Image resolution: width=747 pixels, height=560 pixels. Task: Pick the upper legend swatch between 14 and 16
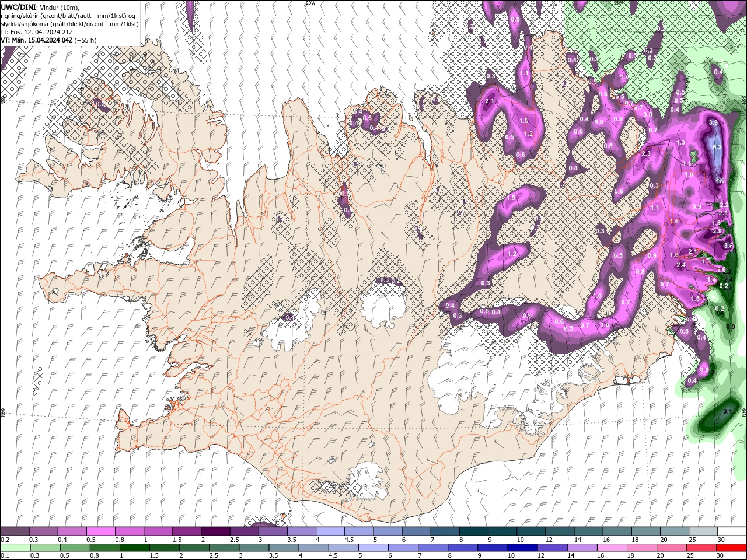click(587, 531)
